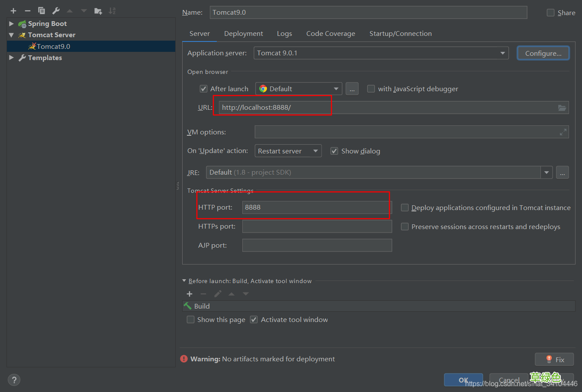Uncheck the After launch checkbox
This screenshot has width=582, height=392.
(203, 89)
